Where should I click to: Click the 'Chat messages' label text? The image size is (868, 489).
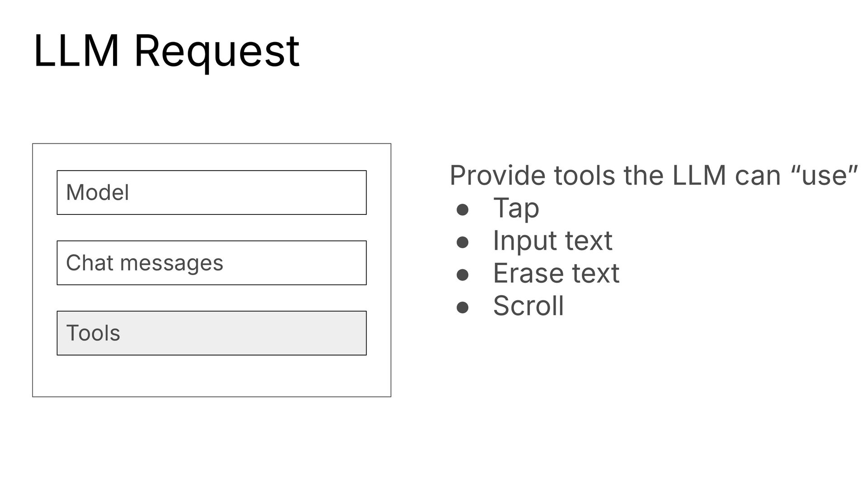point(145,263)
